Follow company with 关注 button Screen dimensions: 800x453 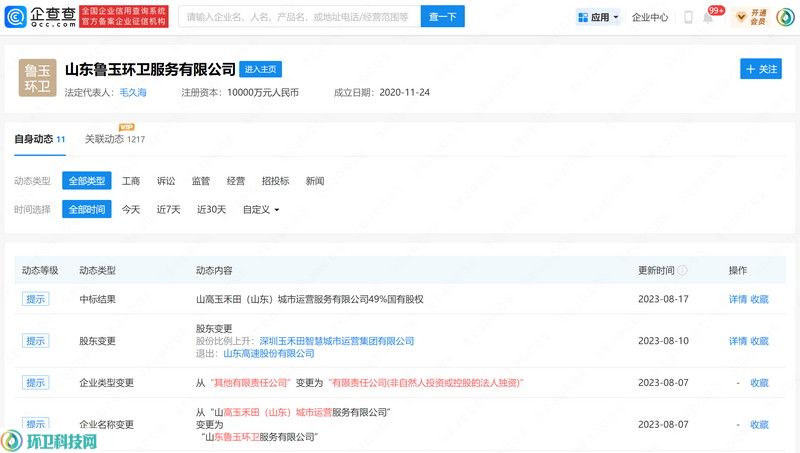(x=761, y=69)
